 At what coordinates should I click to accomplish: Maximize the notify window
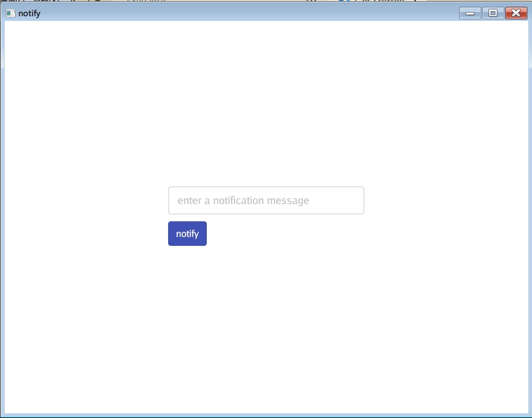click(493, 13)
